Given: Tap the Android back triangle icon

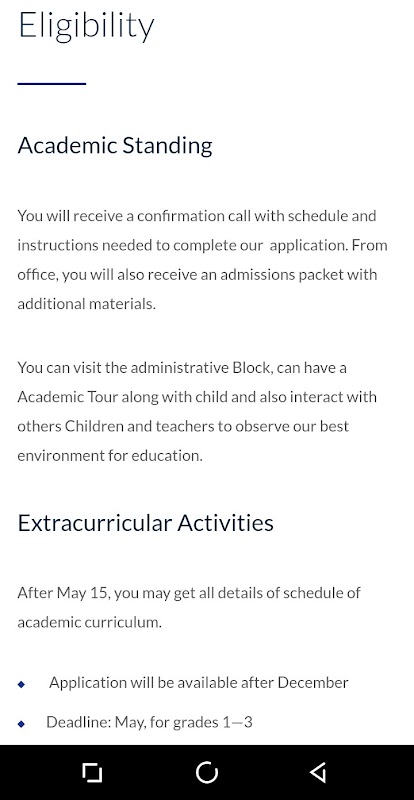Looking at the screenshot, I should [x=318, y=772].
